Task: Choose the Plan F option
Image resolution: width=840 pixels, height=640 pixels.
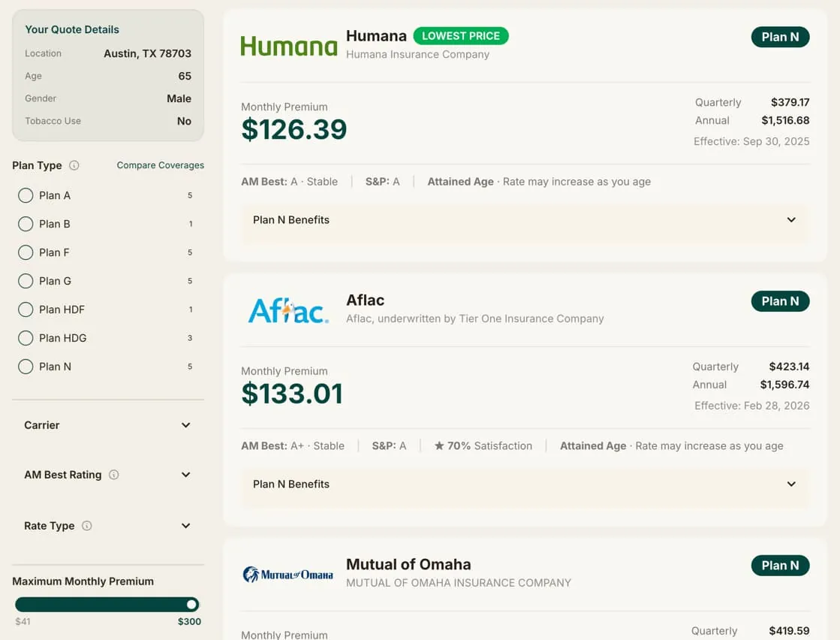Action: pos(26,252)
